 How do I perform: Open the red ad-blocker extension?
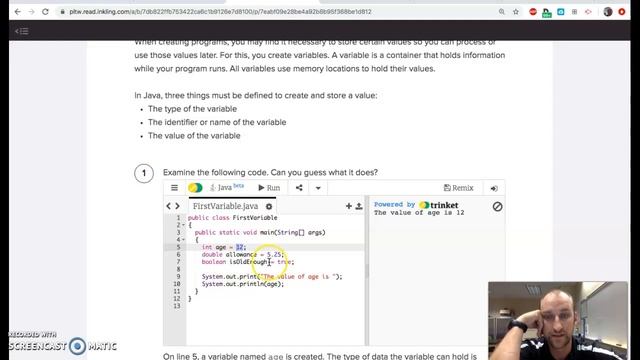(x=533, y=12)
